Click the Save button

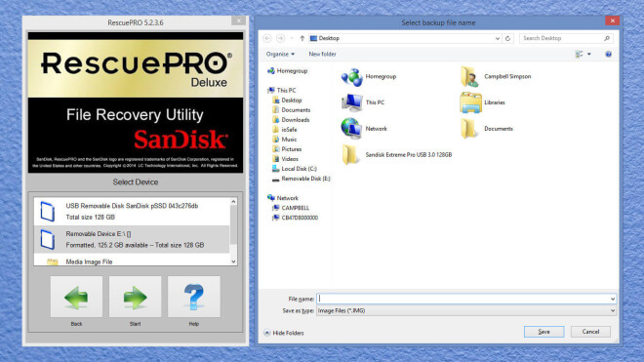pos(543,332)
